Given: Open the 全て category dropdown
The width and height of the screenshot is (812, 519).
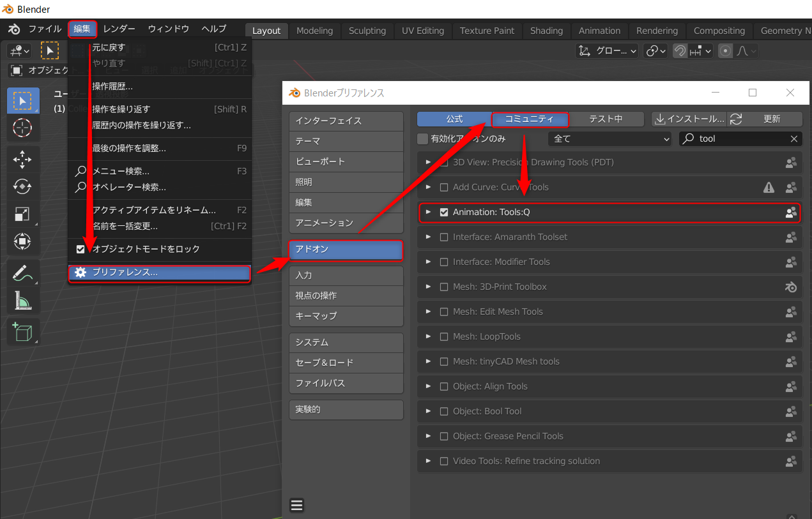Looking at the screenshot, I should coord(610,139).
